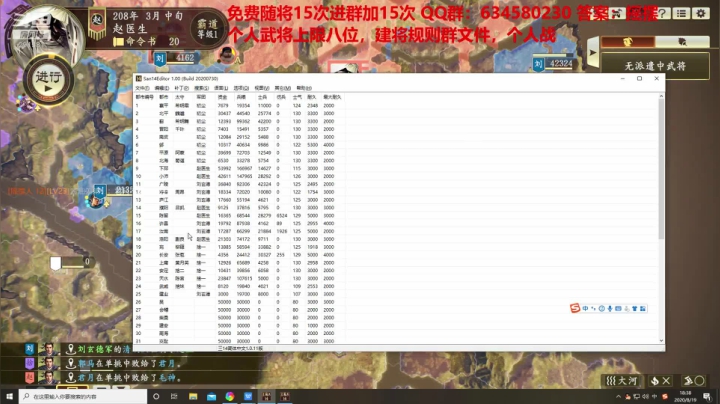Click the Windows taskbar search box
The height and width of the screenshot is (404, 720).
tap(83, 396)
